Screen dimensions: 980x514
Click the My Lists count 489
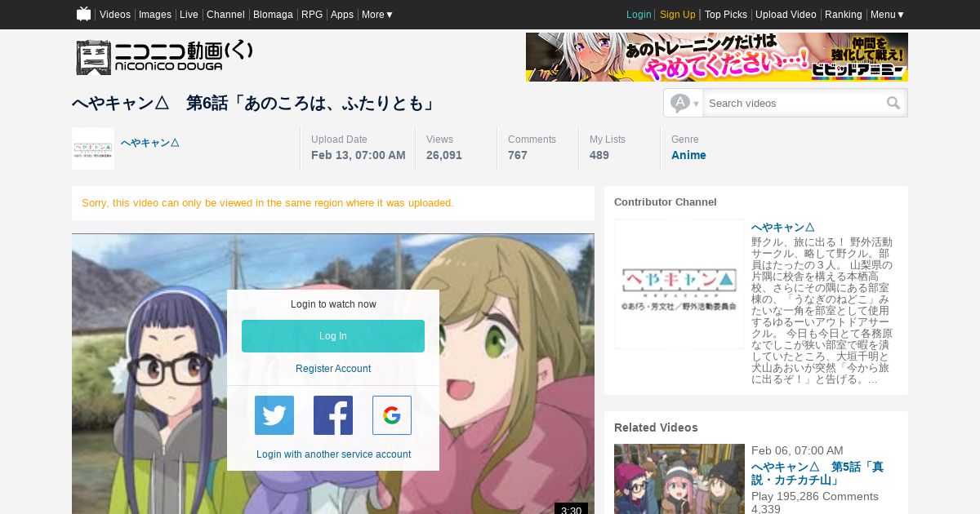tap(599, 155)
